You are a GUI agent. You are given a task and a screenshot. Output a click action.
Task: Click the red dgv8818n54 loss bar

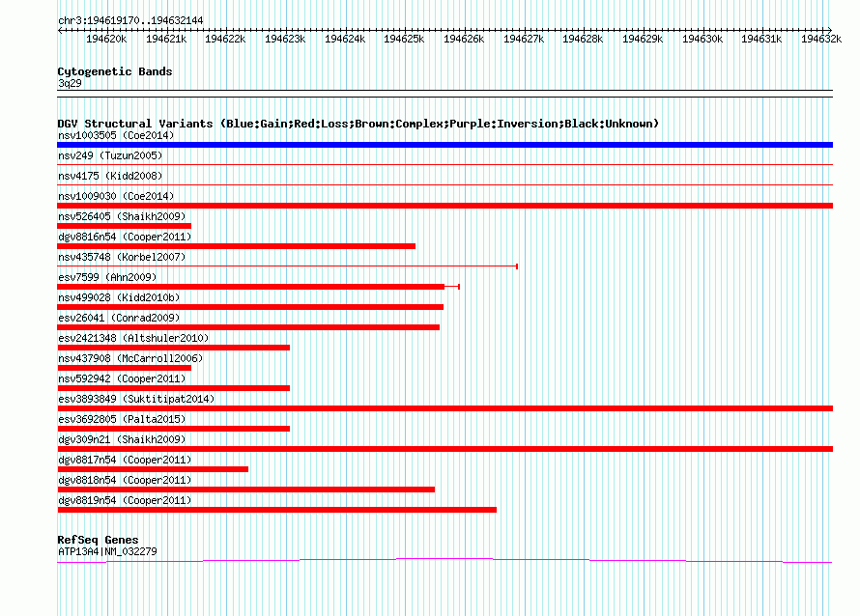tap(245, 490)
